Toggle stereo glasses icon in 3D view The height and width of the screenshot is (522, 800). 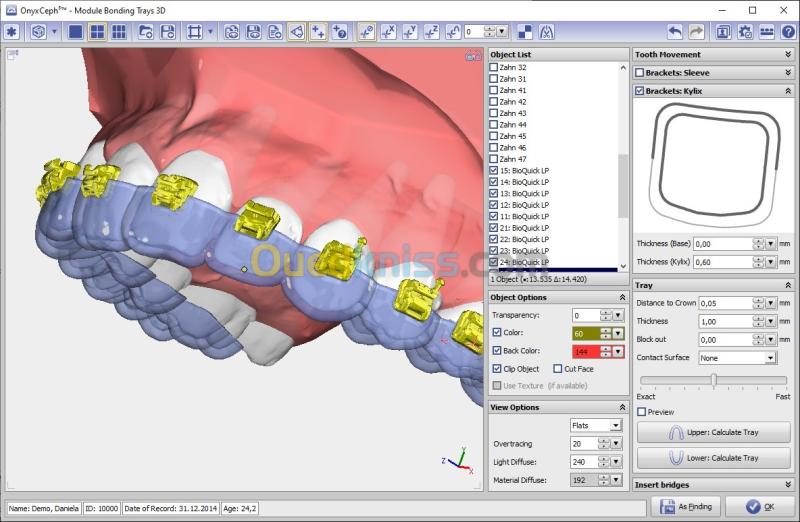point(473,56)
